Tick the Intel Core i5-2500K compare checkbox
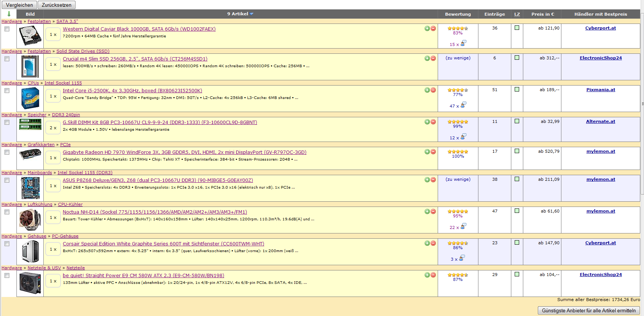Screen dimensions: 644x316 (x=7, y=91)
